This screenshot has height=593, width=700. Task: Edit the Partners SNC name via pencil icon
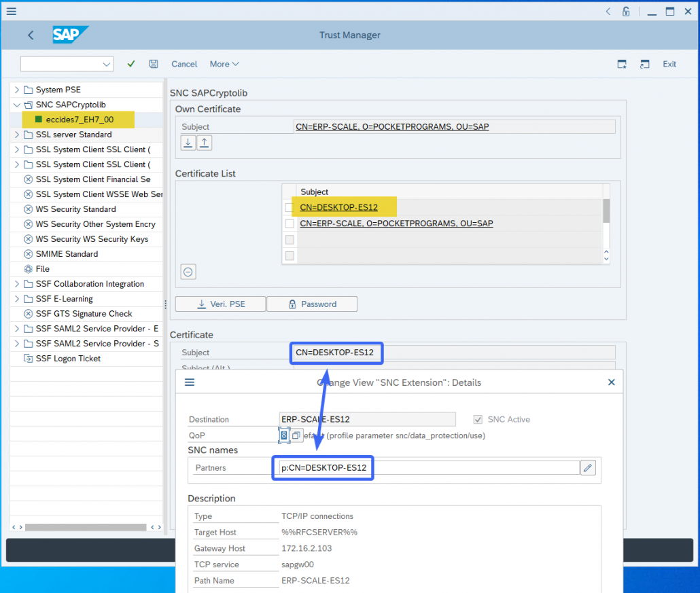tap(588, 467)
